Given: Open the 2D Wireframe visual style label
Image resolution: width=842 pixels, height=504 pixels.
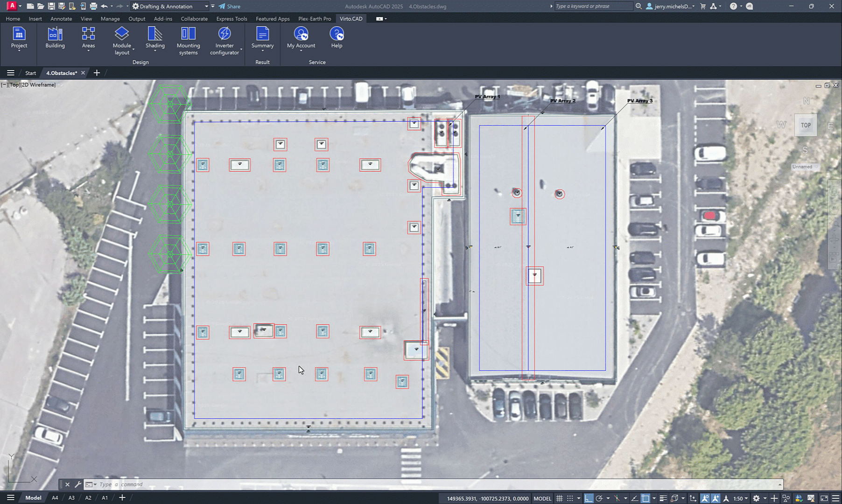Looking at the screenshot, I should 38,84.
